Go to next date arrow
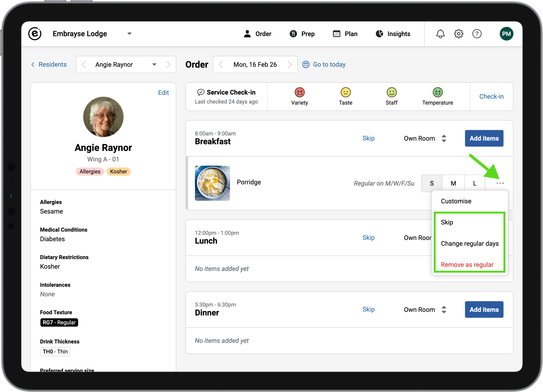543x392 pixels. pos(290,65)
